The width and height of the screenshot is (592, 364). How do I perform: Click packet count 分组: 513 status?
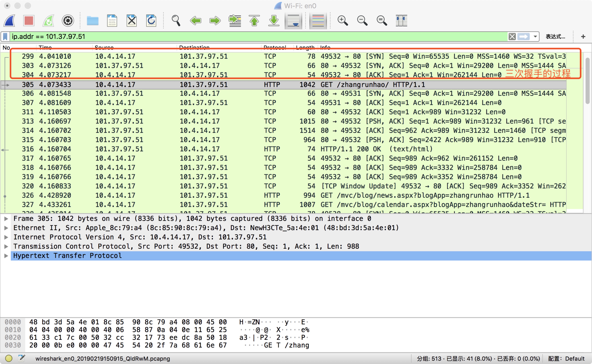tap(429, 359)
